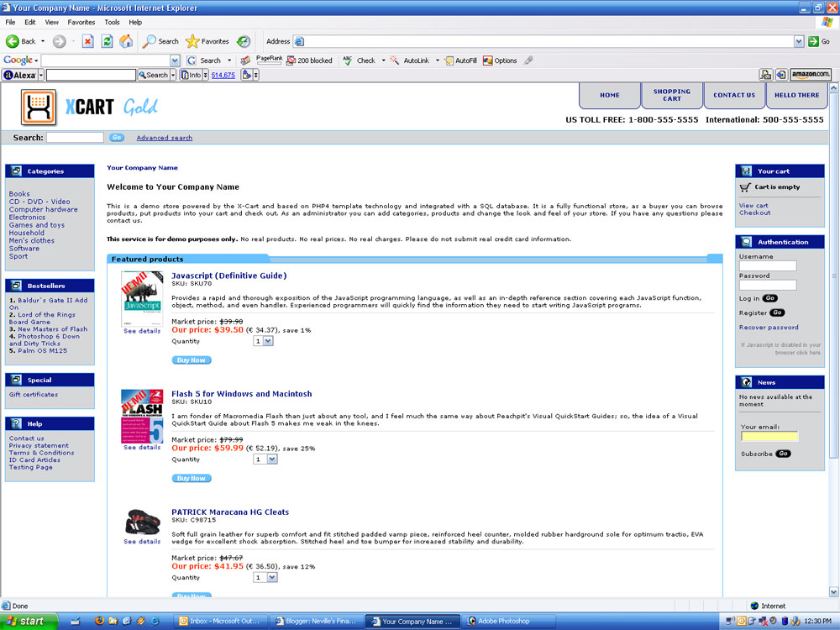Viewport: 840px width, 630px height.
Task: Click the 200 blocked popup blocker
Action: tap(309, 60)
